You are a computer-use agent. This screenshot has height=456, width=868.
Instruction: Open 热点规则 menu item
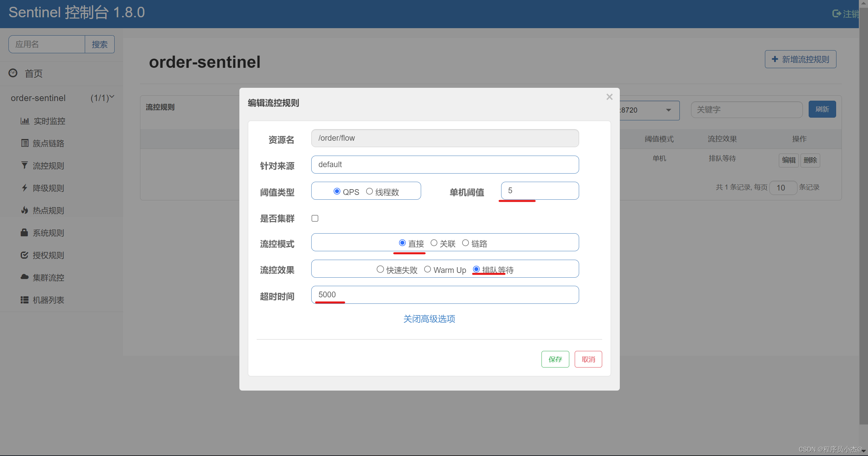coord(48,211)
